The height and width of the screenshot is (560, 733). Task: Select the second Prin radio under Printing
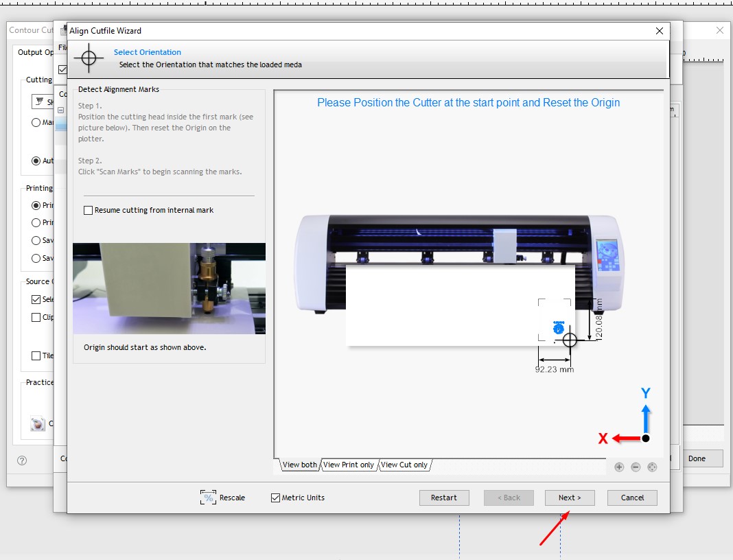click(x=36, y=222)
